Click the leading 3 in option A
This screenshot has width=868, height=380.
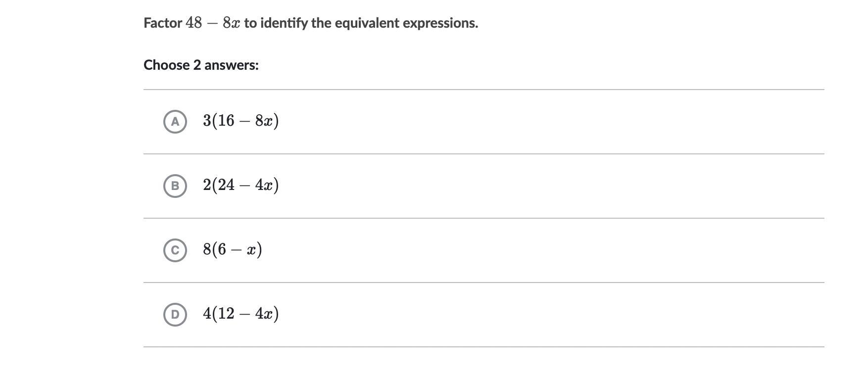click(x=207, y=121)
